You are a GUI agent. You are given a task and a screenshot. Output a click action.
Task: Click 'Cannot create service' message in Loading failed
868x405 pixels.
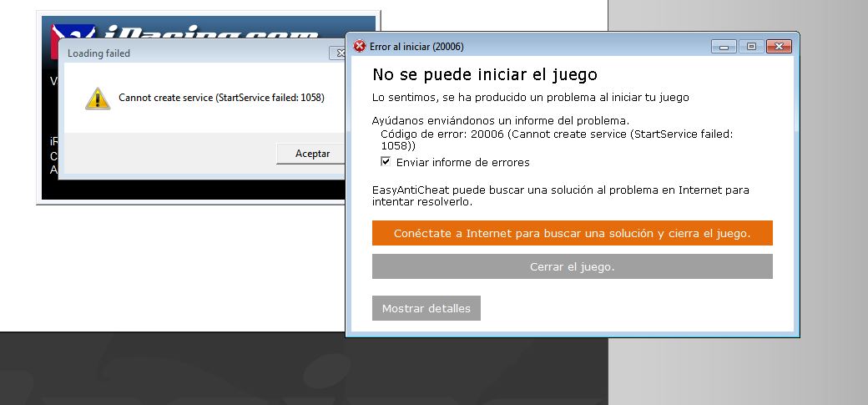221,98
